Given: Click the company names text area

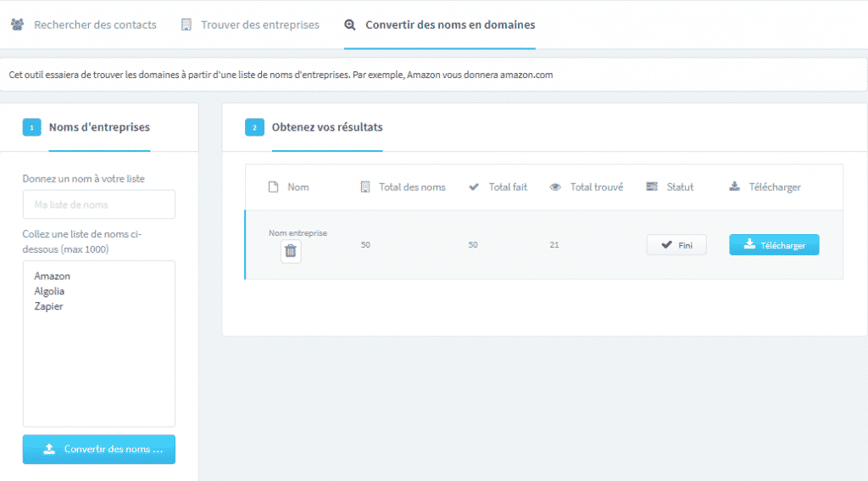Looking at the screenshot, I should [x=99, y=344].
